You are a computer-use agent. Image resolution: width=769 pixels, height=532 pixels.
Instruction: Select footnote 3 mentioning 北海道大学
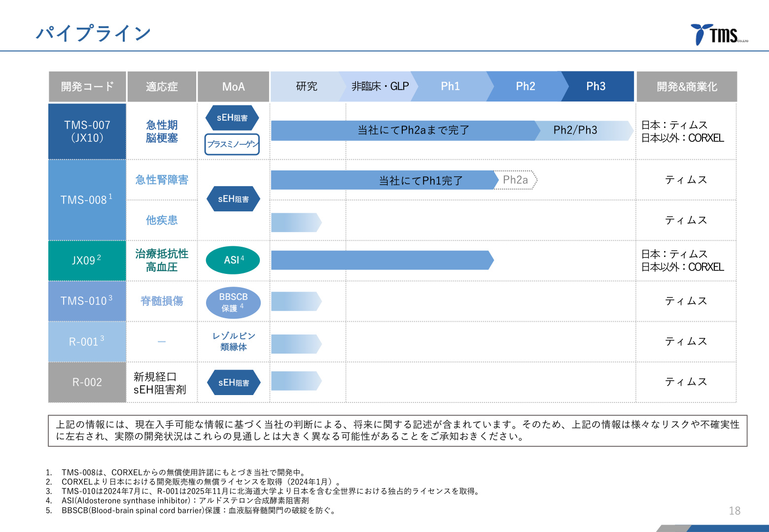pos(264,491)
